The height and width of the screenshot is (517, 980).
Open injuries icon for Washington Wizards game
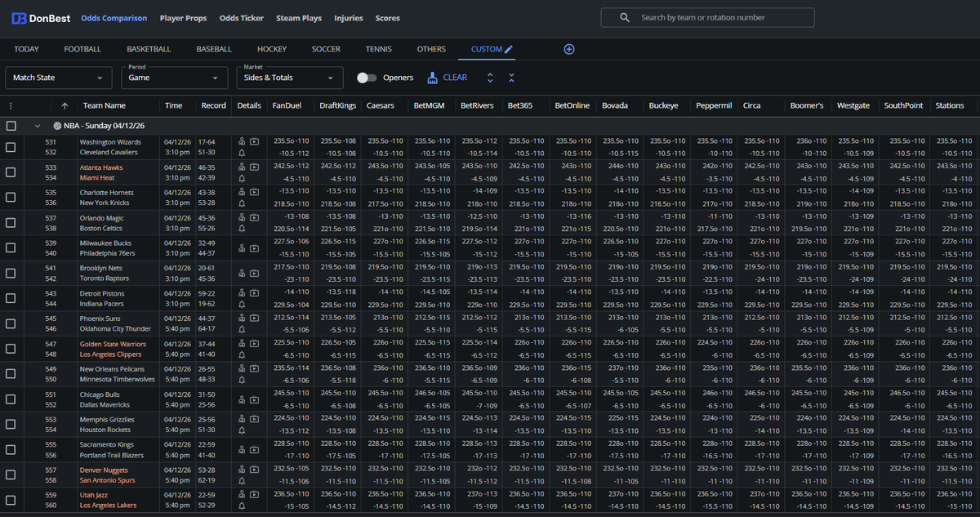point(243,141)
